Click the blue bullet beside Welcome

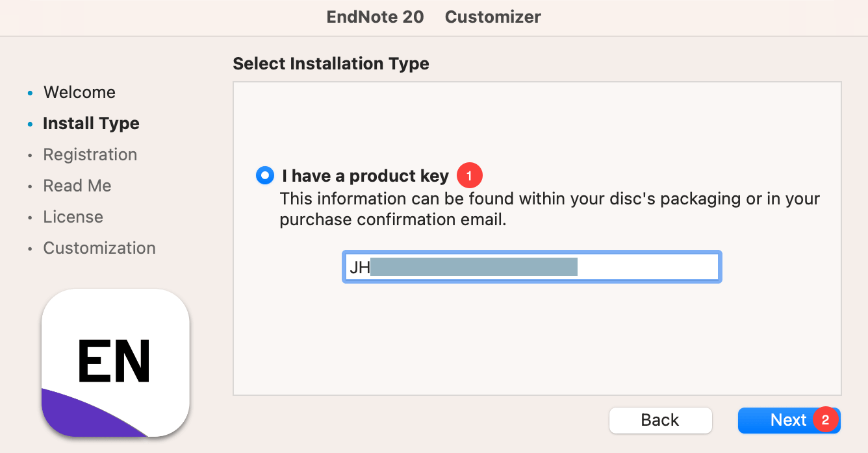pyautogui.click(x=30, y=93)
